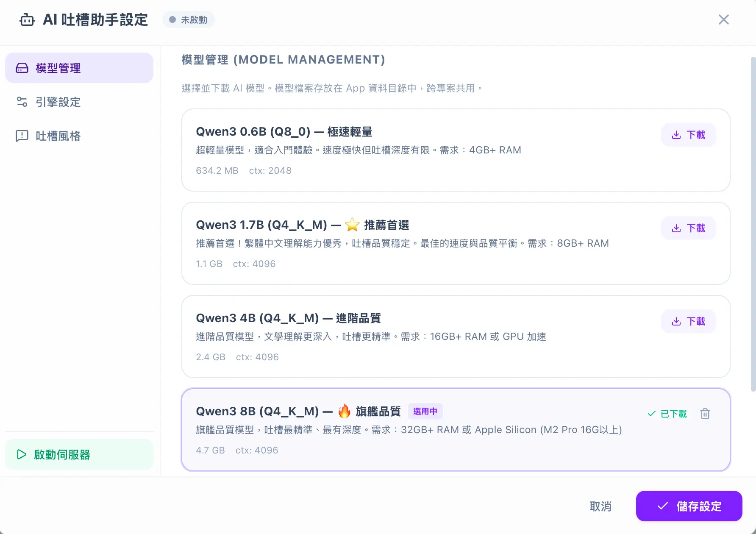Download the Qwen3 0.6B model
Image resolution: width=756 pixels, height=534 pixels.
(689, 135)
